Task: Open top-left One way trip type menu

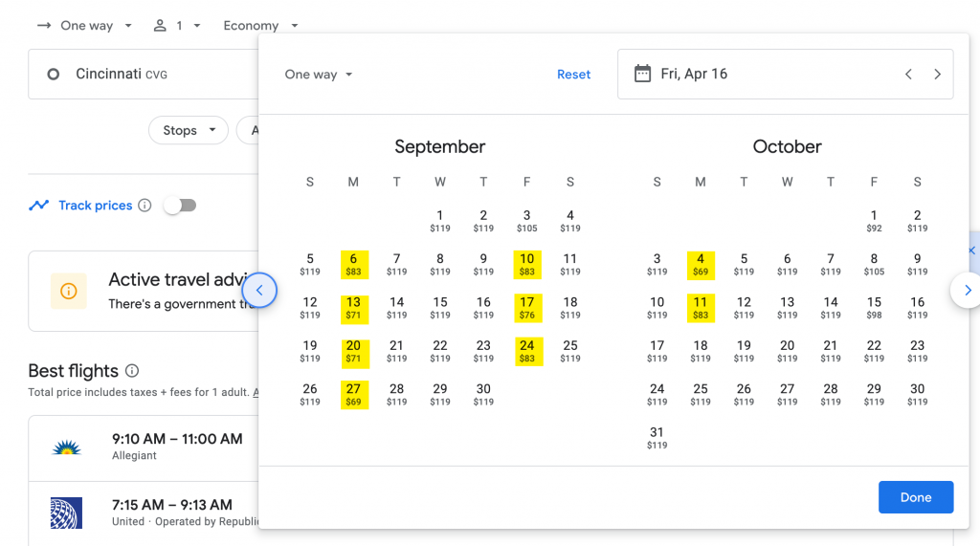Action: (85, 26)
